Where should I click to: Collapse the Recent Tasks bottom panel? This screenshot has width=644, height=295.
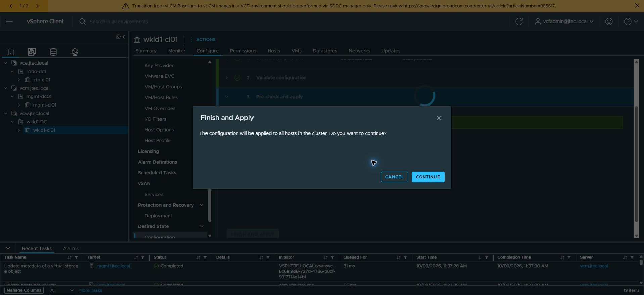click(8, 248)
